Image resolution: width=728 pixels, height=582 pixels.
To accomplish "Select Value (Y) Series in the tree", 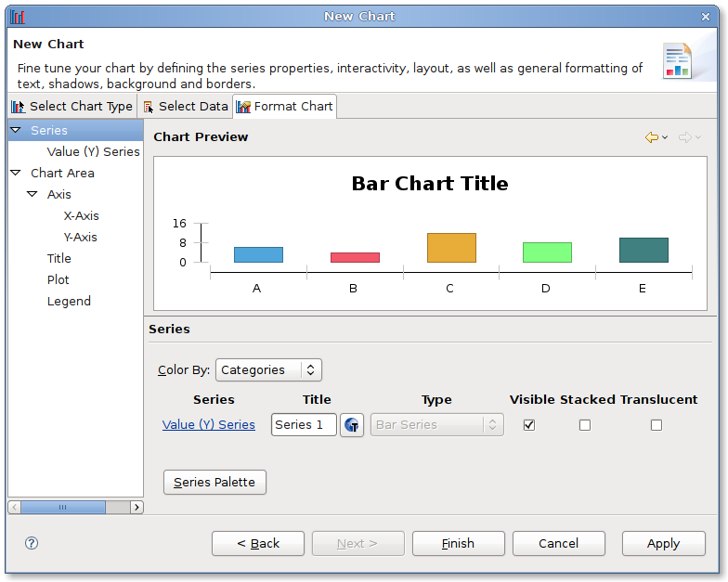I will tap(93, 152).
